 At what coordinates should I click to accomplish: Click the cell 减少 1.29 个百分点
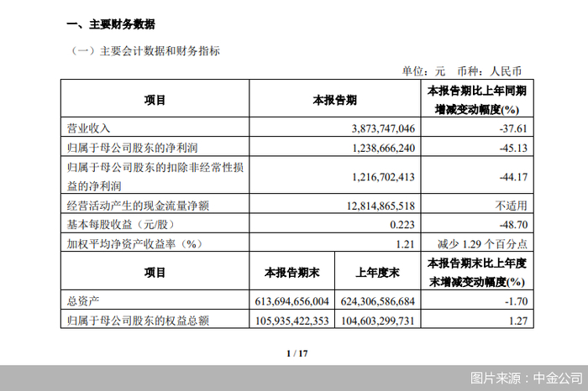[x=482, y=244]
